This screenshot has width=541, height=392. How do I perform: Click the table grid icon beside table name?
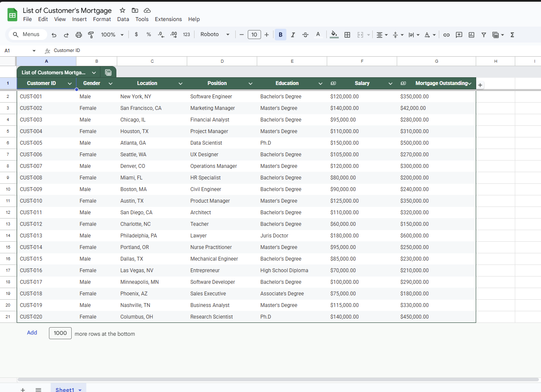(108, 73)
